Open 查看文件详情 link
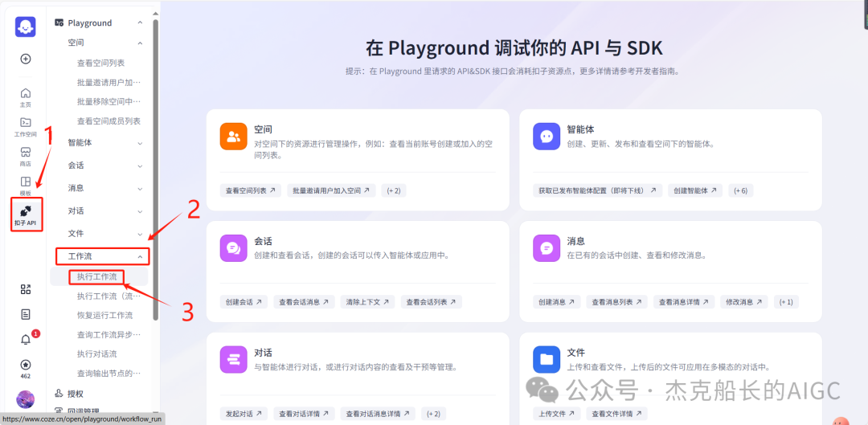Image resolution: width=868 pixels, height=425 pixels. 617,414
